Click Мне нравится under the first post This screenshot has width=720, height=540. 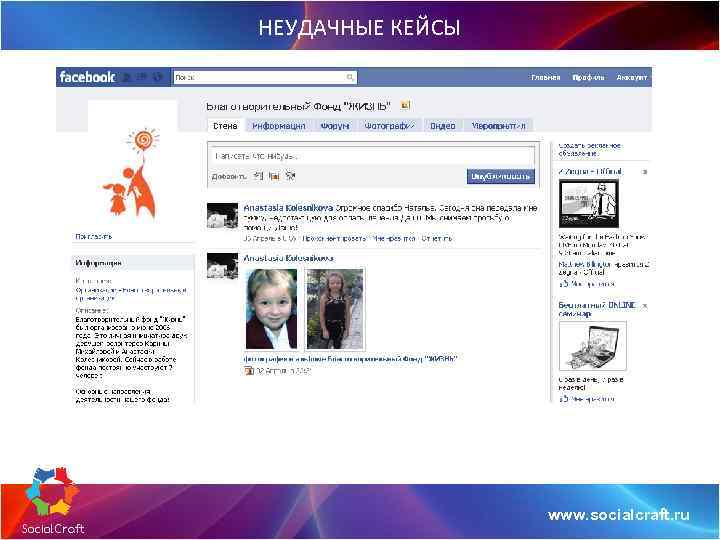[x=394, y=239]
